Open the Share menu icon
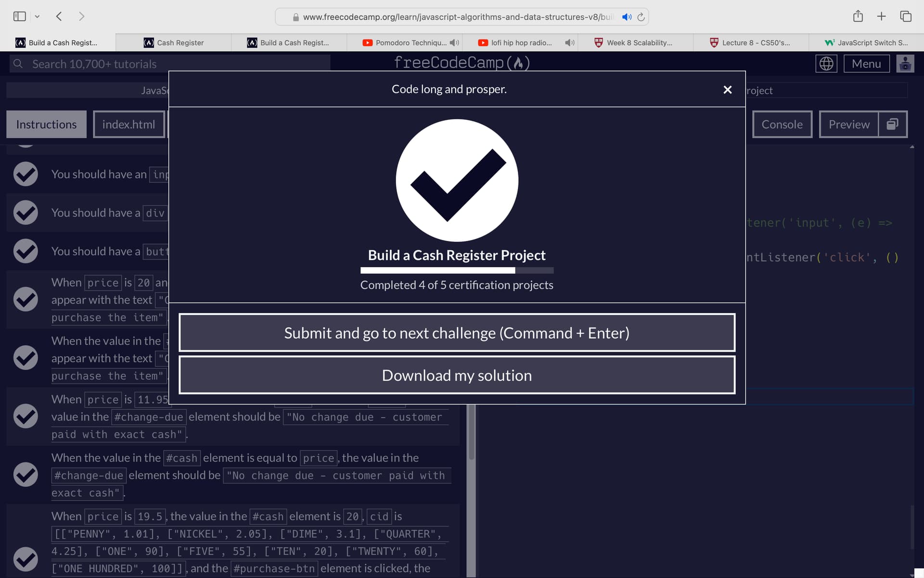The image size is (924, 578). (858, 16)
